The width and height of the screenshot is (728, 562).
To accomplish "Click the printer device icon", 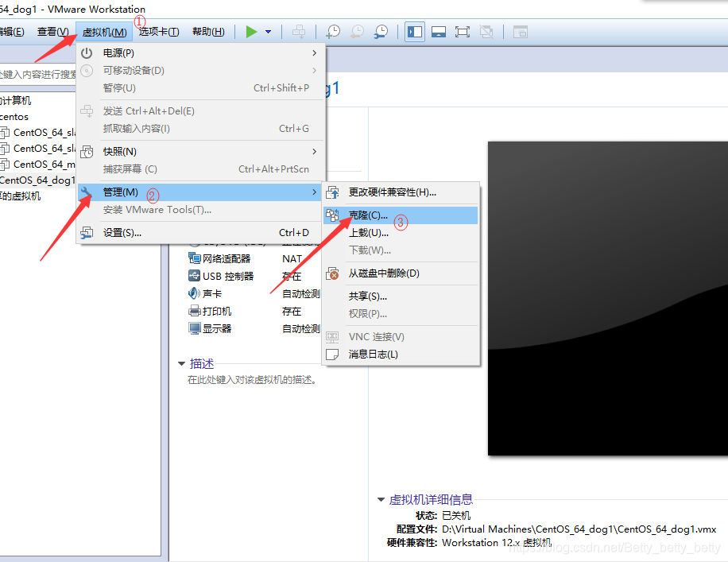I will [194, 311].
